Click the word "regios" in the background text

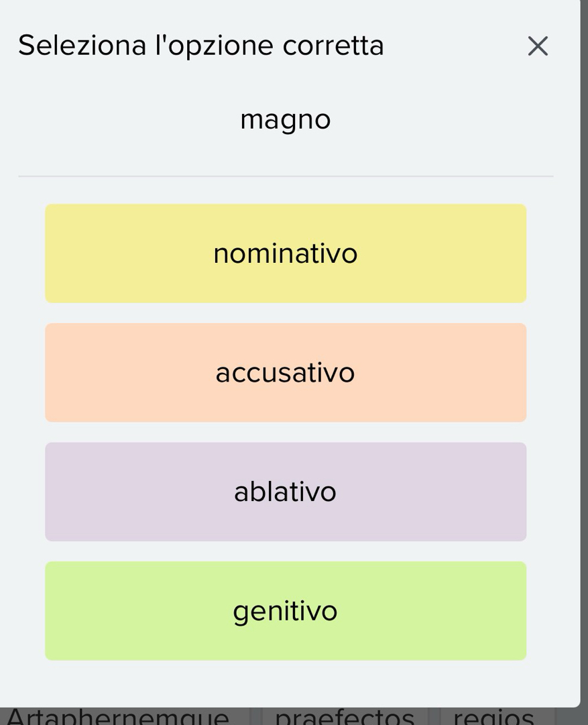click(x=493, y=716)
